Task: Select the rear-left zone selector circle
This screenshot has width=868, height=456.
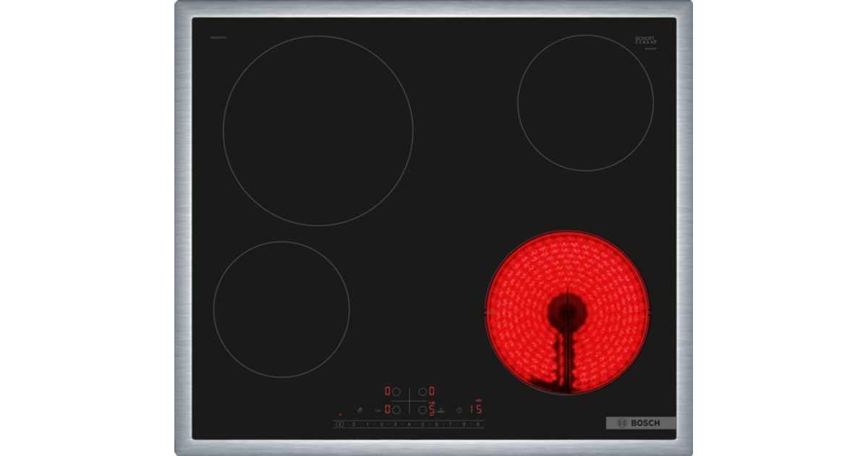Action: click(x=396, y=392)
